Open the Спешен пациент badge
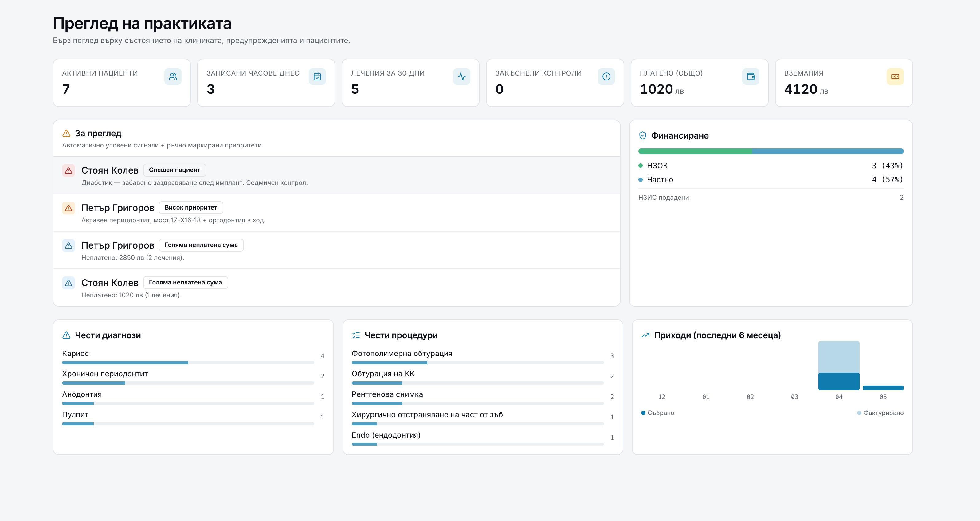This screenshot has height=521, width=980. pos(174,170)
